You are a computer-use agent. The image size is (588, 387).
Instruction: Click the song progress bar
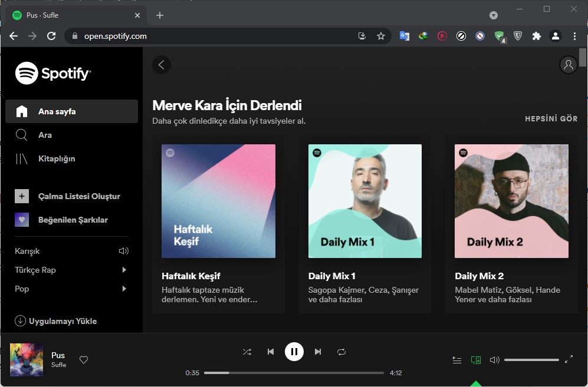click(294, 373)
